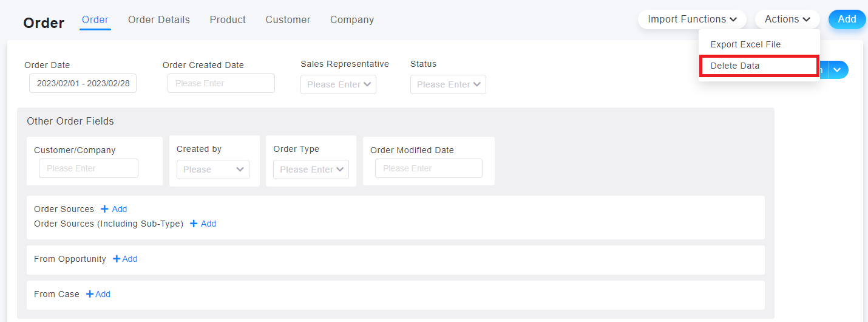Viewport: 868px width, 322px height.
Task: Go to the Customer tab
Action: (288, 20)
